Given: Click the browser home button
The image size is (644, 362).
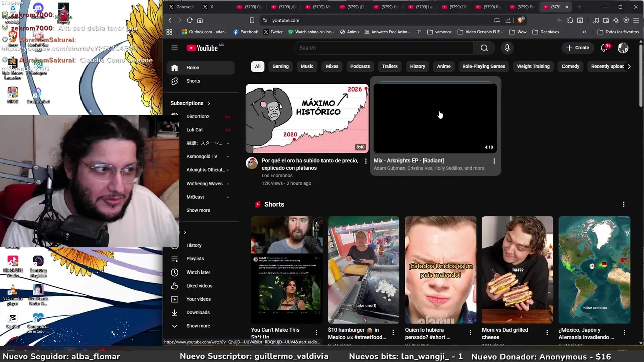Looking at the screenshot, I should 200,20.
